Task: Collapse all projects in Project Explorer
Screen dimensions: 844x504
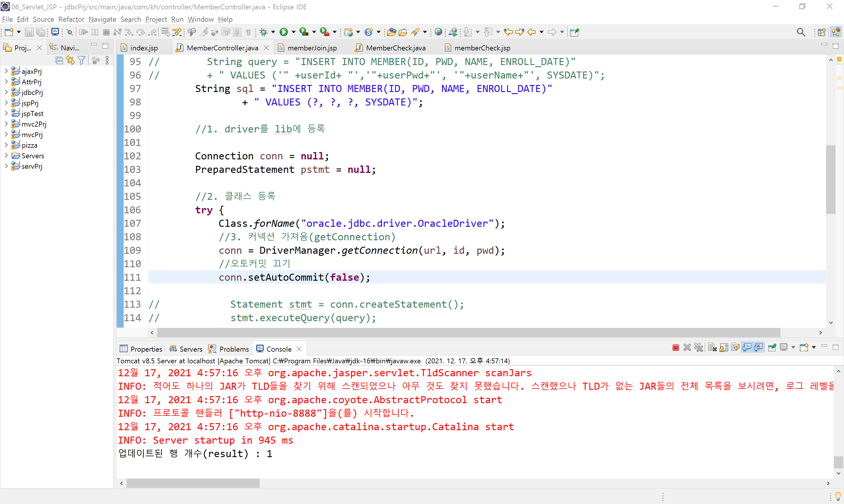Action: click(x=59, y=60)
